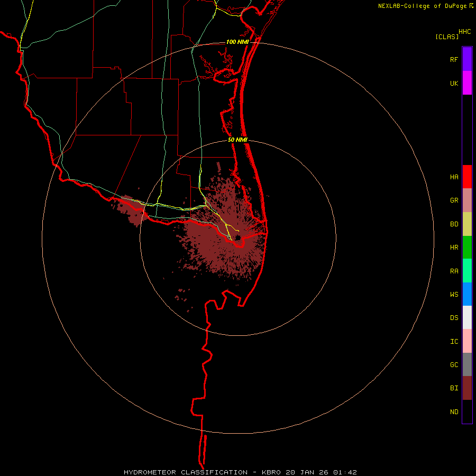Click the "20 JAN 26 01:42" timestamp

321,472
